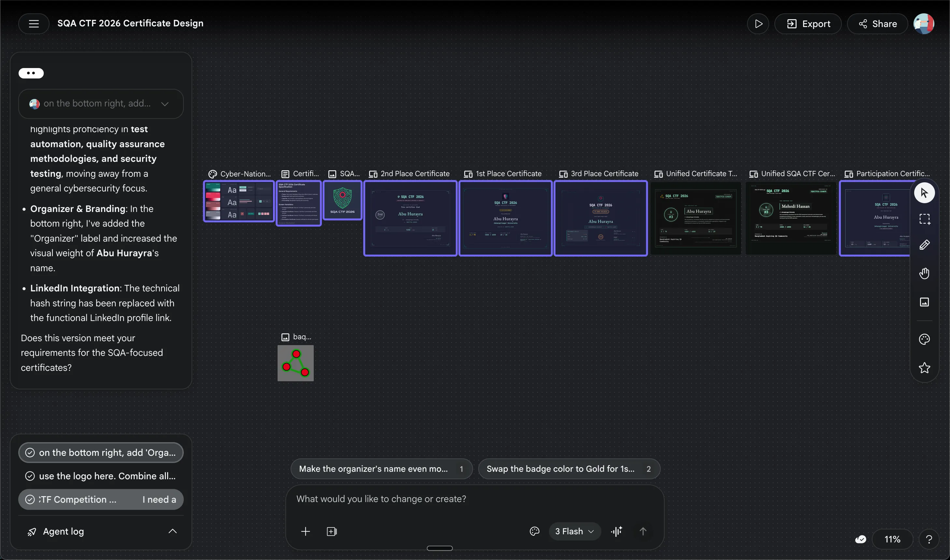Viewport: 950px width, 560px height.
Task: Select the 3rd Place Certificate frame
Action: click(601, 218)
